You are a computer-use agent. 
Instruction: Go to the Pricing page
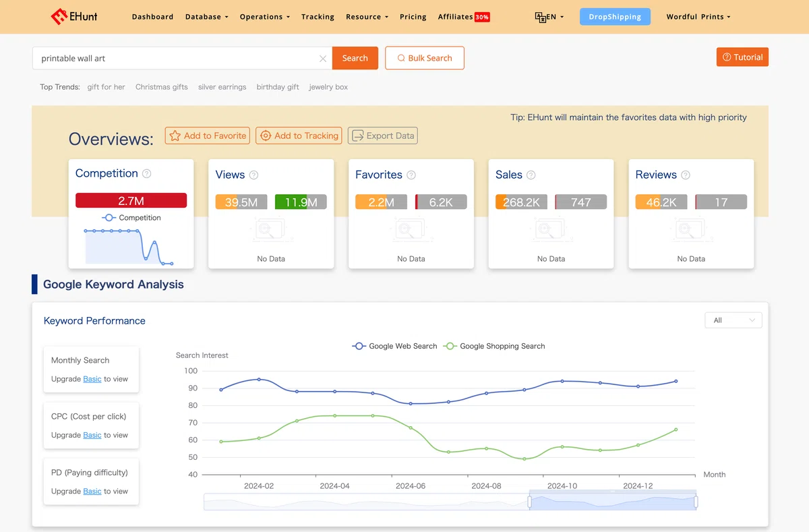[x=413, y=17]
